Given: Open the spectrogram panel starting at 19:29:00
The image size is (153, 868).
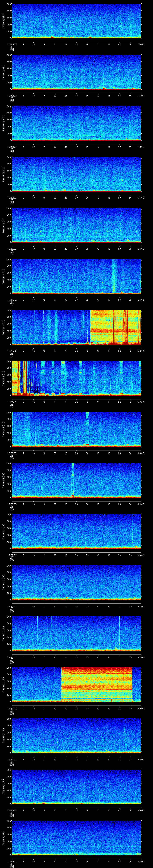Looking at the screenshot, I should (x=77, y=21).
